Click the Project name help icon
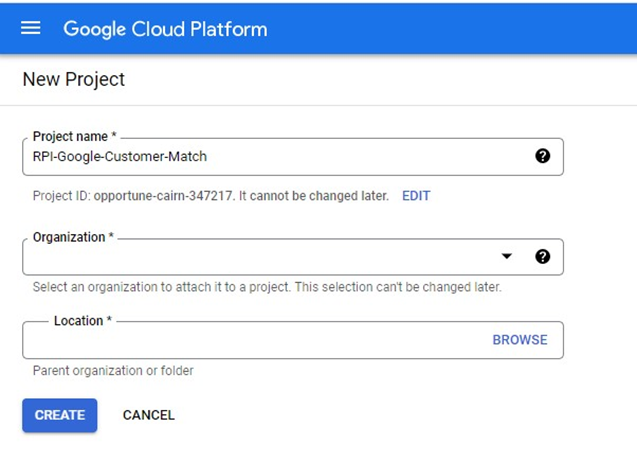 (542, 156)
